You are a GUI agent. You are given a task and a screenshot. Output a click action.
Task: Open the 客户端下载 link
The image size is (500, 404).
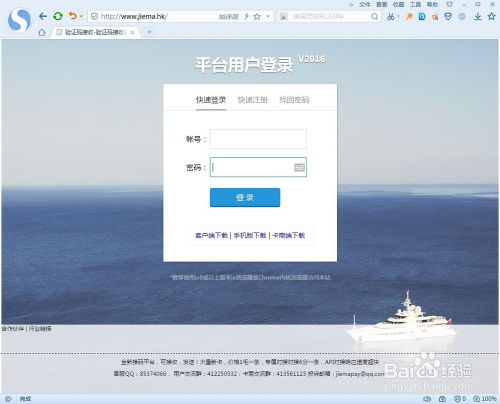pyautogui.click(x=211, y=235)
